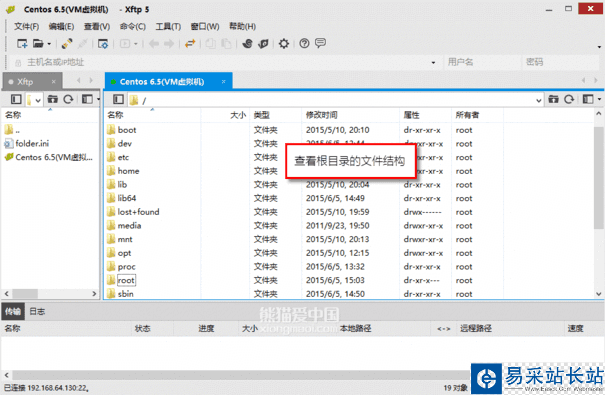Open the 查看(V) menu
The width and height of the screenshot is (605, 395).
97,26
